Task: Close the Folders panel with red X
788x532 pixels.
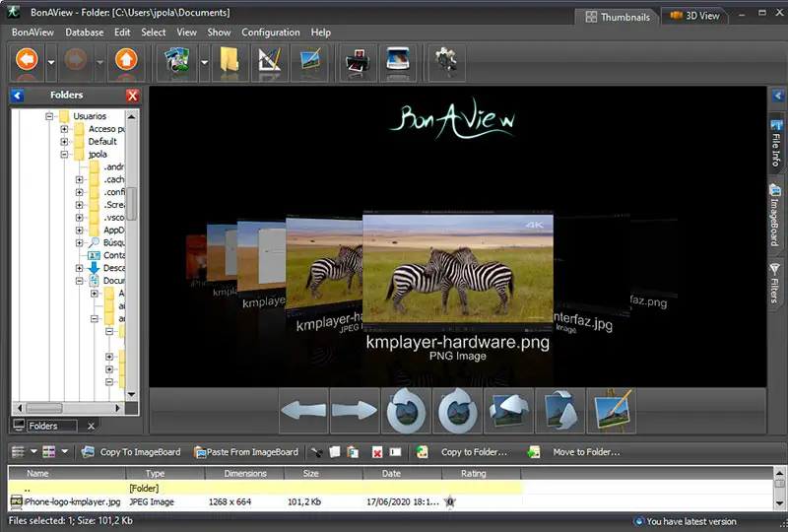Action: point(133,96)
